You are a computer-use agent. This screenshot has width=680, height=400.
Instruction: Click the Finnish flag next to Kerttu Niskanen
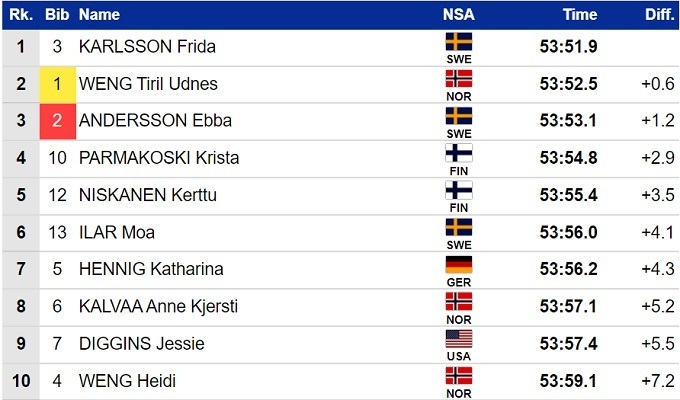tap(459, 191)
